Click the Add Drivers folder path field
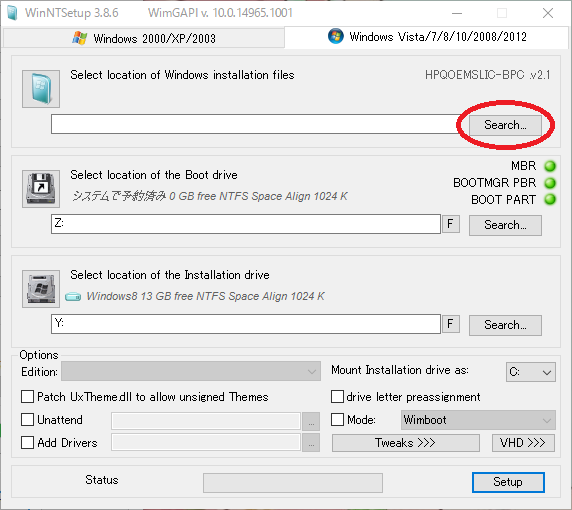 [206, 442]
